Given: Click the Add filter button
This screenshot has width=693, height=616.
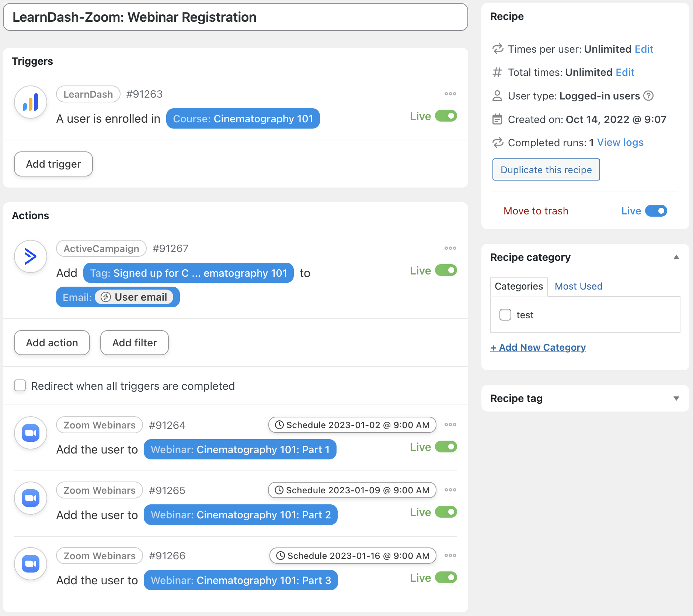Looking at the screenshot, I should [x=135, y=343].
